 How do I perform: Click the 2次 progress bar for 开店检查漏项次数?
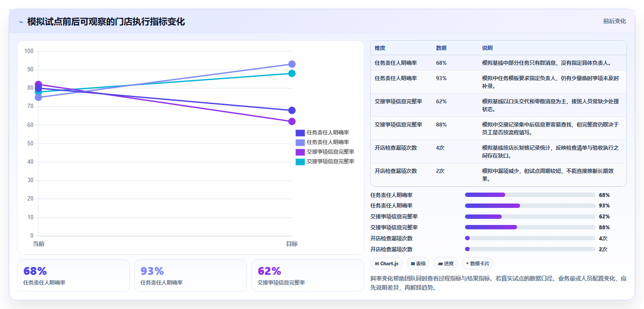click(x=530, y=249)
